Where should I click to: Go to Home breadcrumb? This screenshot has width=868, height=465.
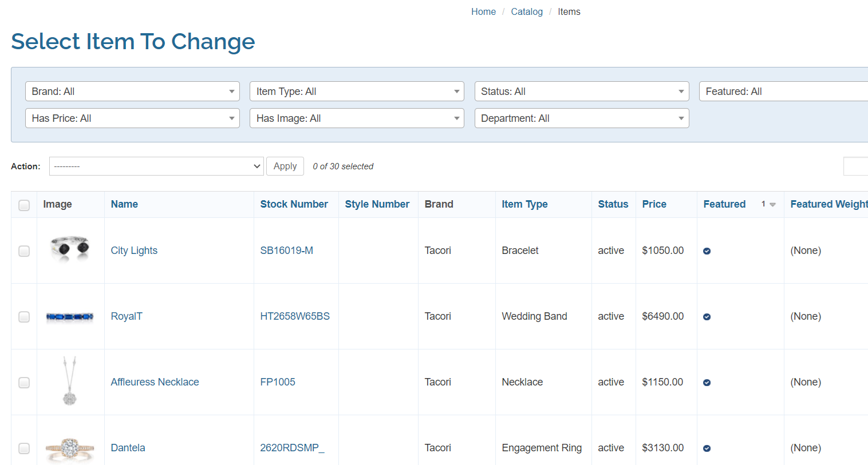click(483, 11)
